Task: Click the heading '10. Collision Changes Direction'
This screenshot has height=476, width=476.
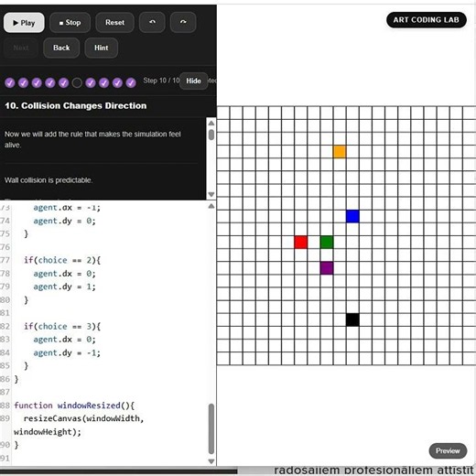Action: [76, 106]
